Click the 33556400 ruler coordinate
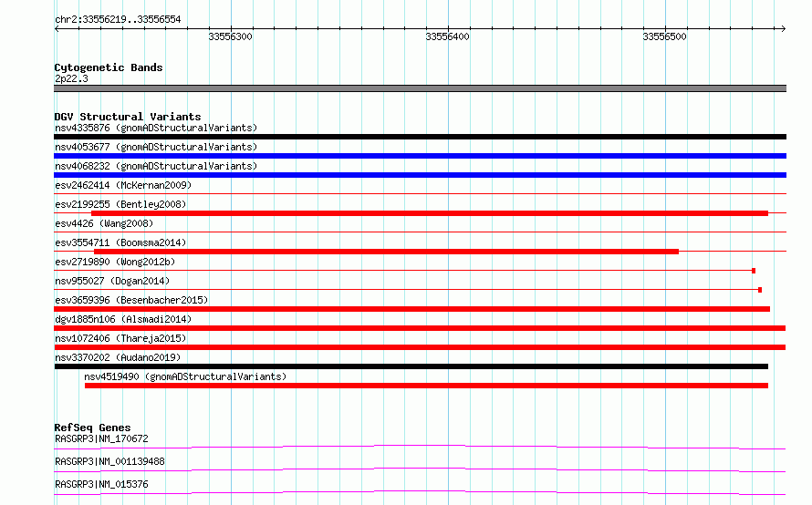The image size is (812, 505). click(x=447, y=36)
